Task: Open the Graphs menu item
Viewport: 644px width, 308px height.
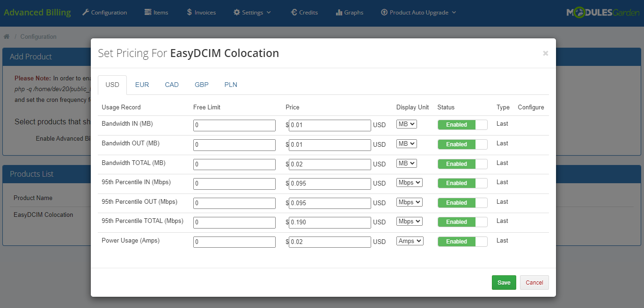Action: [350, 12]
